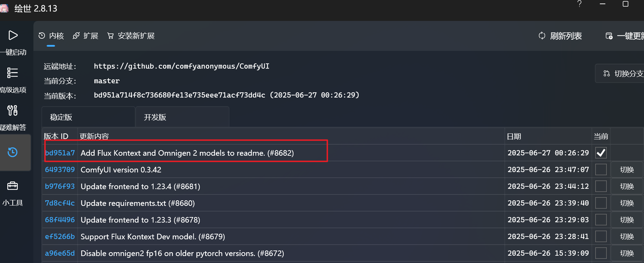Click 'Update frontend to 1.23.3 (#8678)' text
Viewport: 644px width, 263px height.
[x=140, y=220]
